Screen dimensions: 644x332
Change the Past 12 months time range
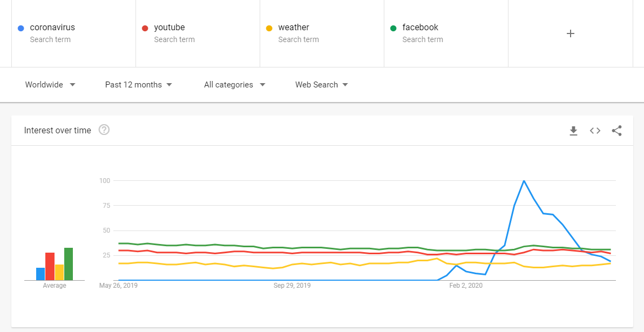click(139, 85)
